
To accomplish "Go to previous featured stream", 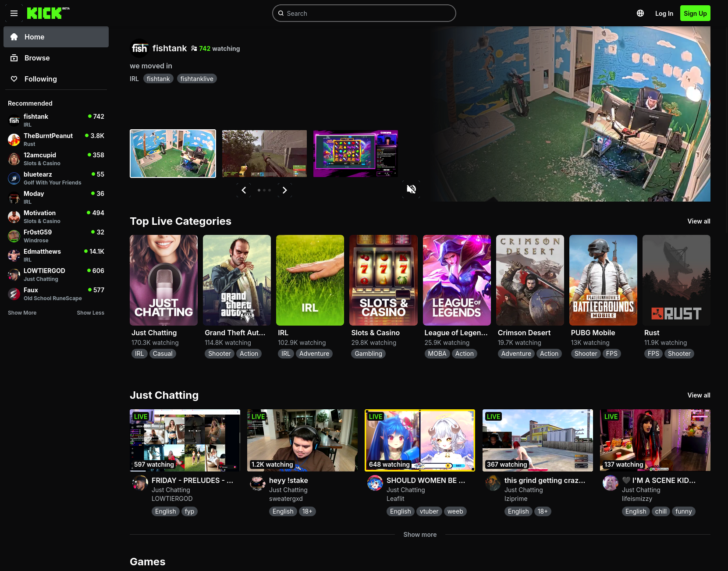I will coord(244,190).
